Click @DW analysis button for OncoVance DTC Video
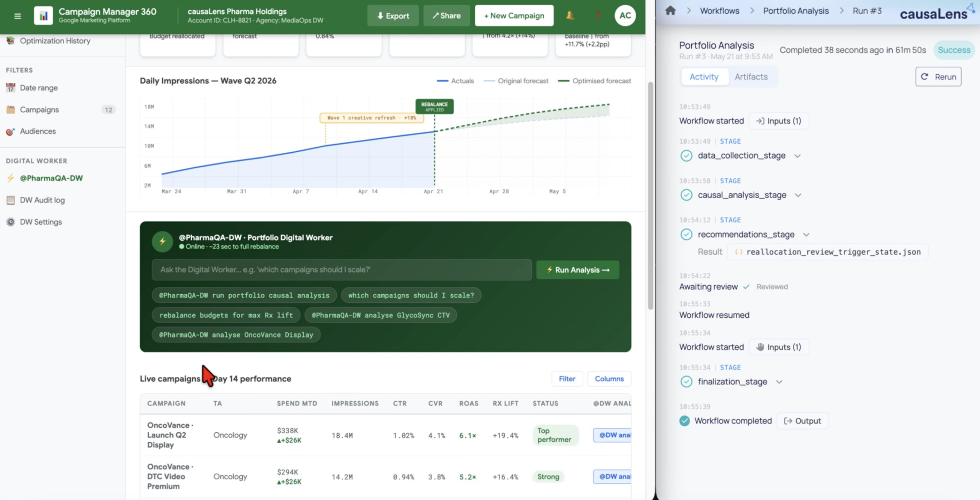This screenshot has height=500, width=980. [612, 477]
